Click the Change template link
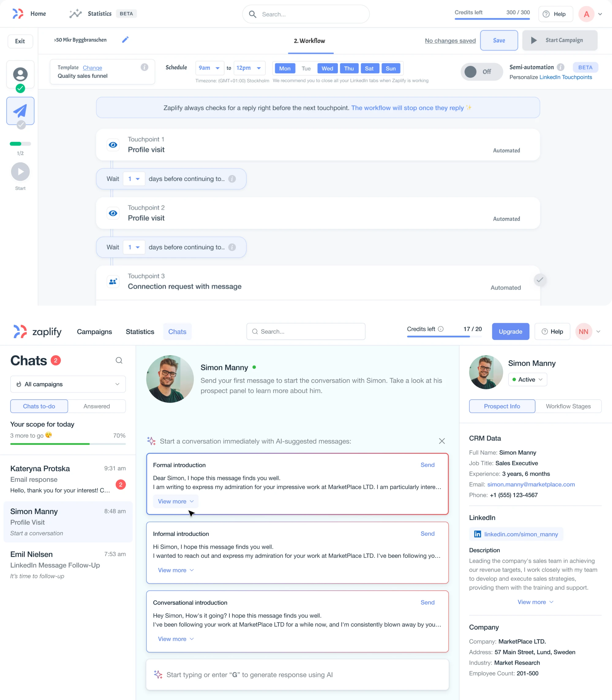Screen dimensions: 612x700 tap(92, 68)
